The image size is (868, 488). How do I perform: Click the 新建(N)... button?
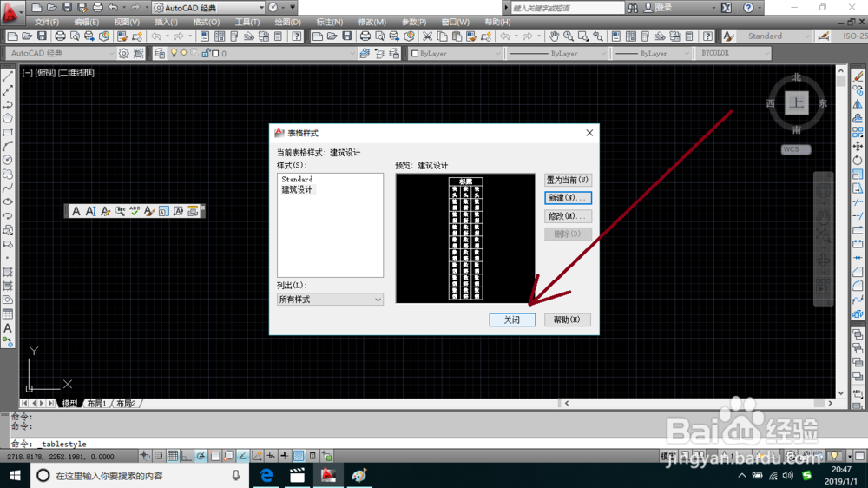click(568, 198)
